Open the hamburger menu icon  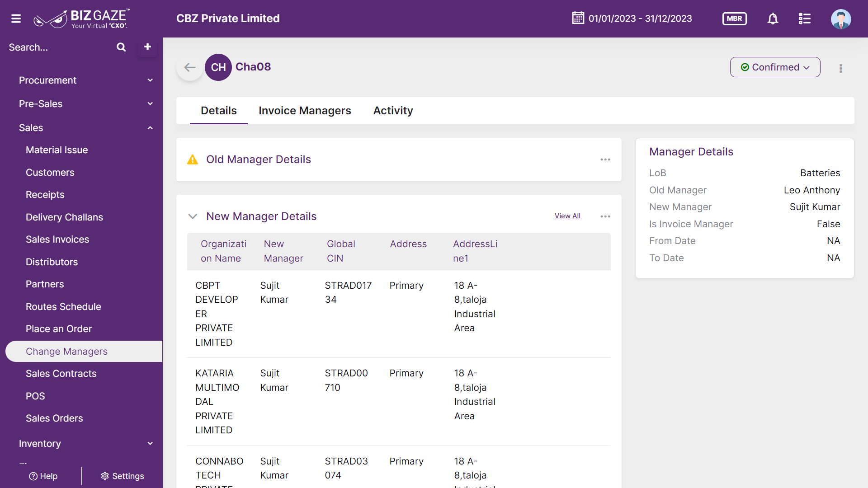pyautogui.click(x=16, y=19)
